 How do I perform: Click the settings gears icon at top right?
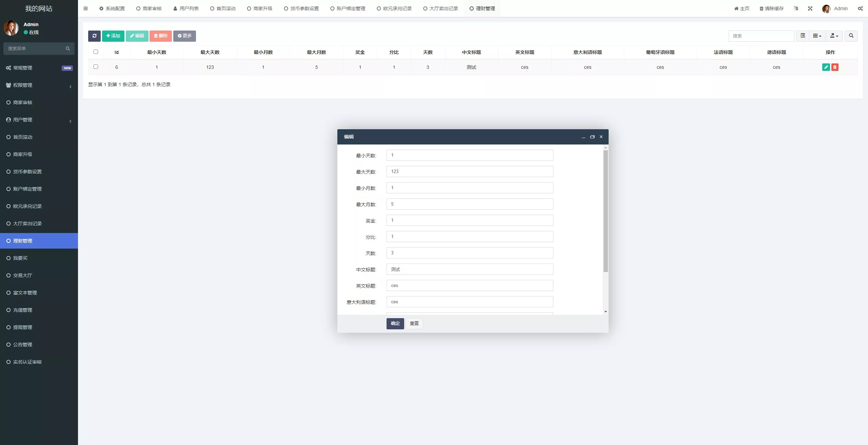point(860,8)
